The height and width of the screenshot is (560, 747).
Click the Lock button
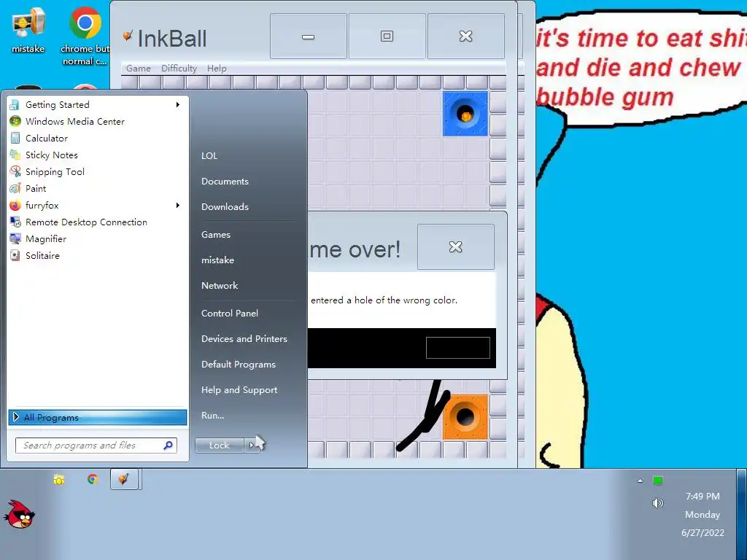pos(220,446)
